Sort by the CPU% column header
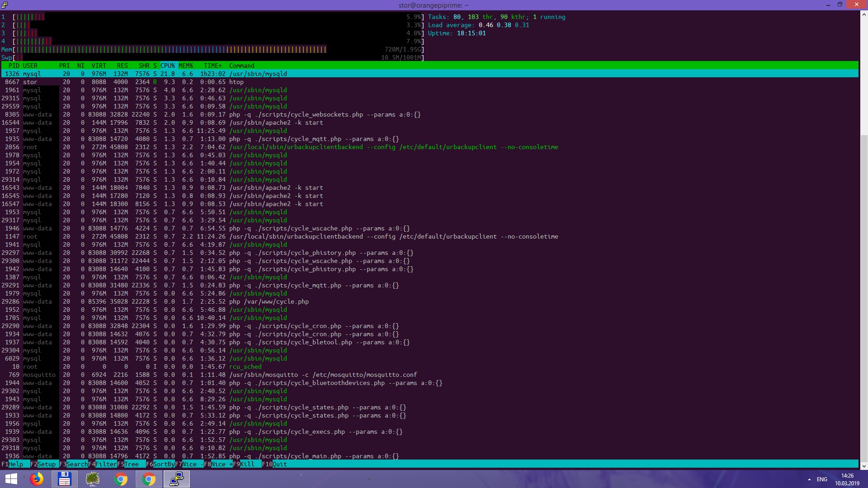The image size is (868, 488). click(167, 66)
